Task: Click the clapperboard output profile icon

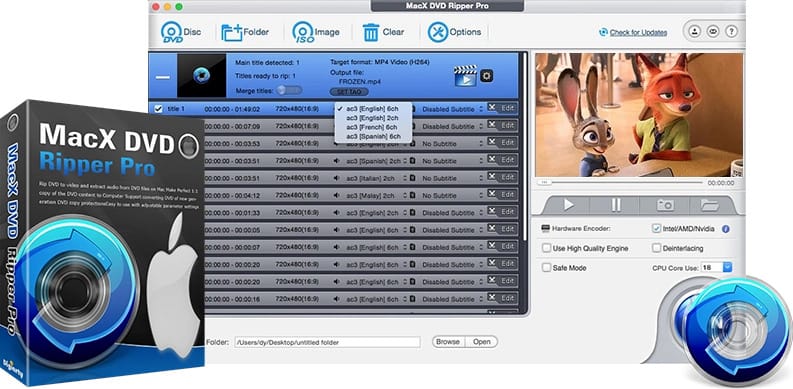Action: (465, 76)
